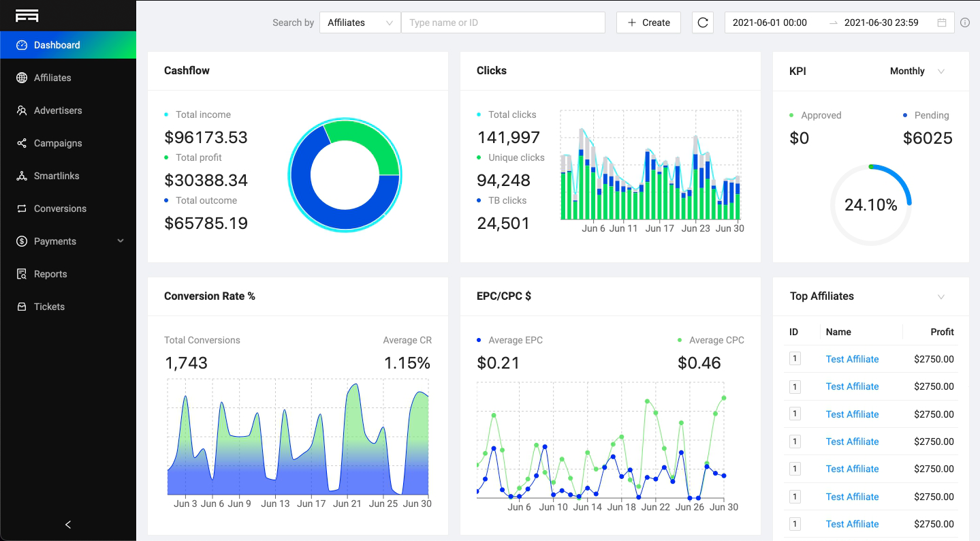Expand the Top Affiliates dropdown chevron
Viewport: 980px width, 541px height.
pyautogui.click(x=941, y=296)
